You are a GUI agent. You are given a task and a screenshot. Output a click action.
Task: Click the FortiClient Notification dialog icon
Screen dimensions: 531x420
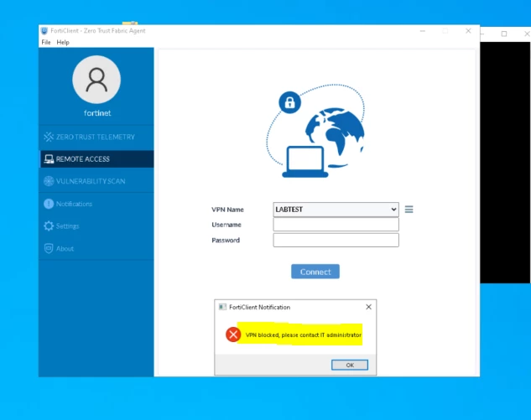pyautogui.click(x=222, y=307)
